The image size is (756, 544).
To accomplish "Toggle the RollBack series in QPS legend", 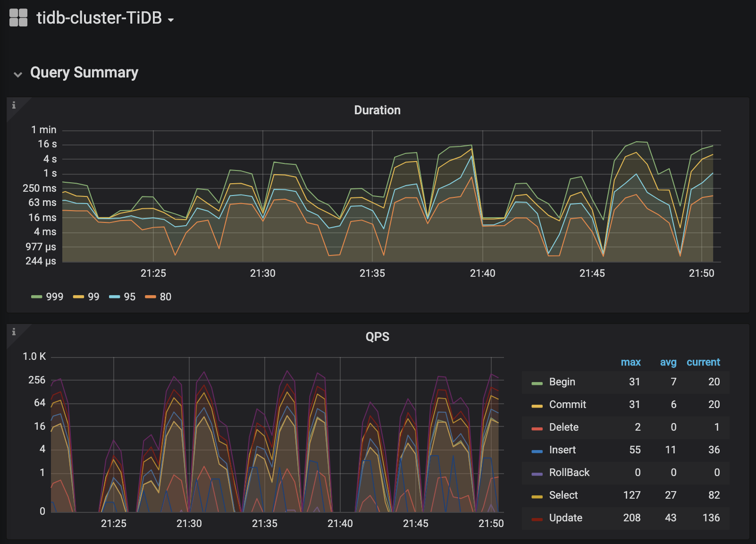I will (570, 472).
